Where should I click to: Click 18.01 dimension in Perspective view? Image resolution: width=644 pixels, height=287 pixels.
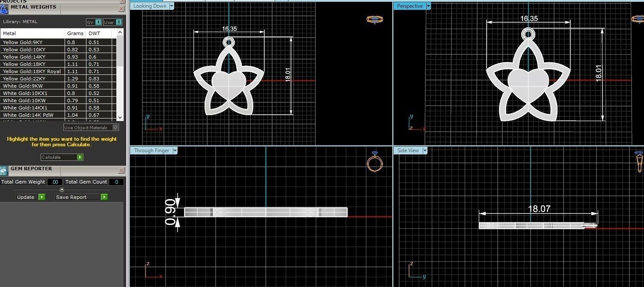click(x=598, y=74)
